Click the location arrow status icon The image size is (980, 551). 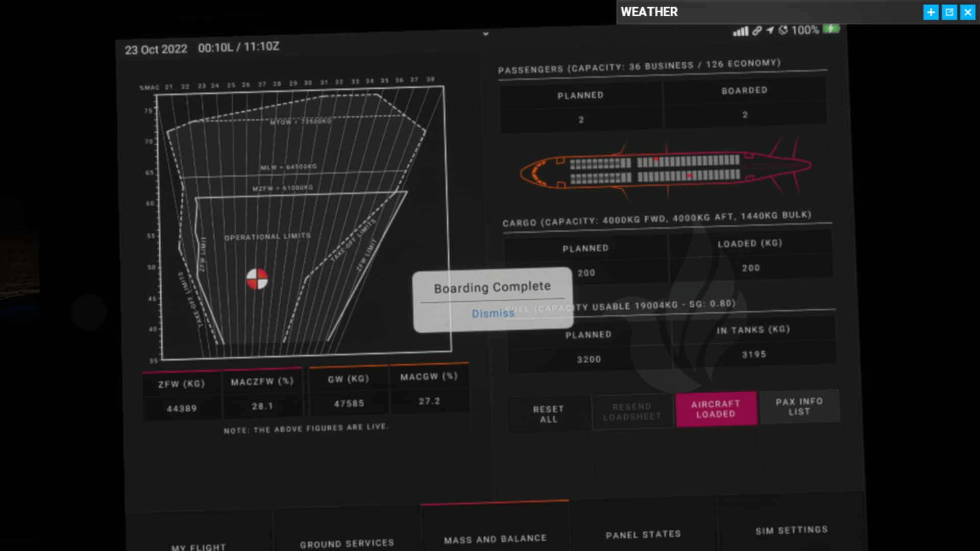[x=770, y=30]
